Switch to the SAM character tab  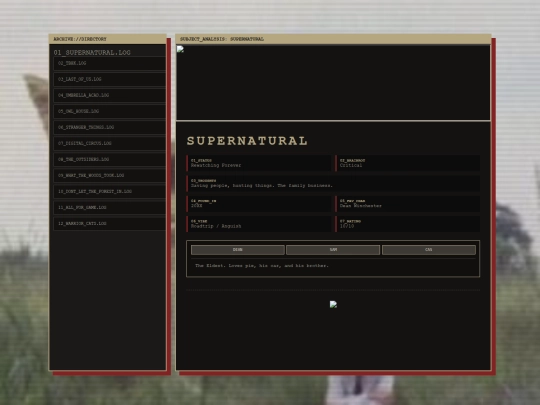point(333,250)
